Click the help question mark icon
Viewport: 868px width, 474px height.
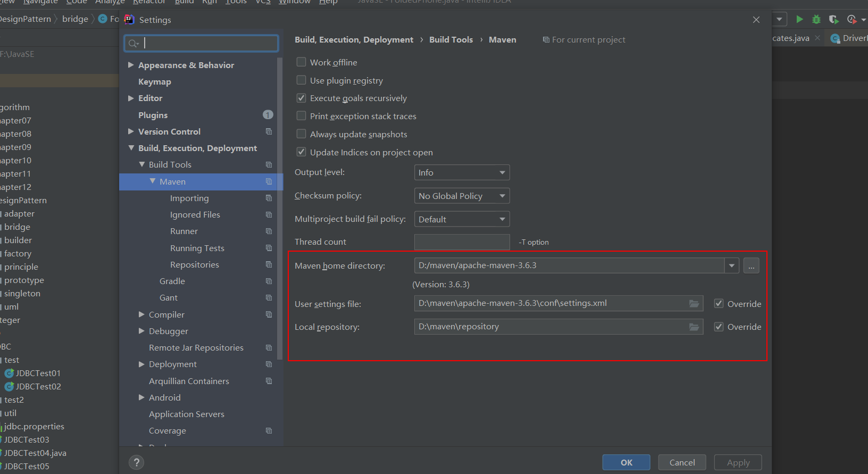click(x=137, y=462)
